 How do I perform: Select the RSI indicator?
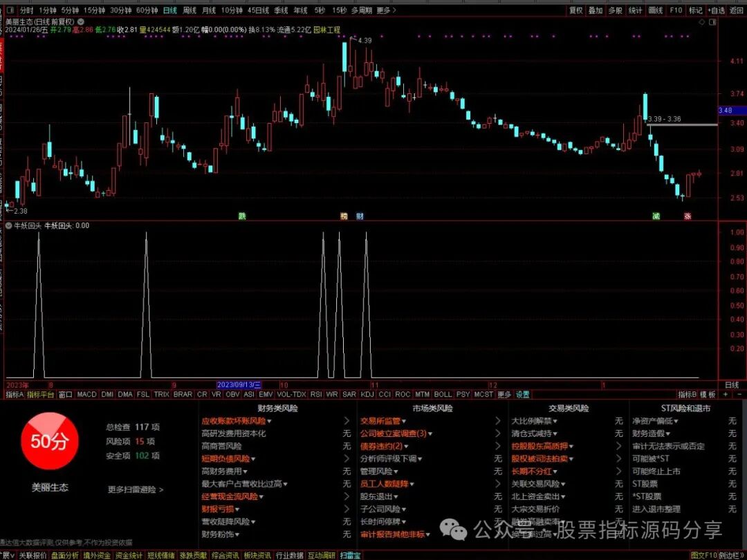coord(316,394)
